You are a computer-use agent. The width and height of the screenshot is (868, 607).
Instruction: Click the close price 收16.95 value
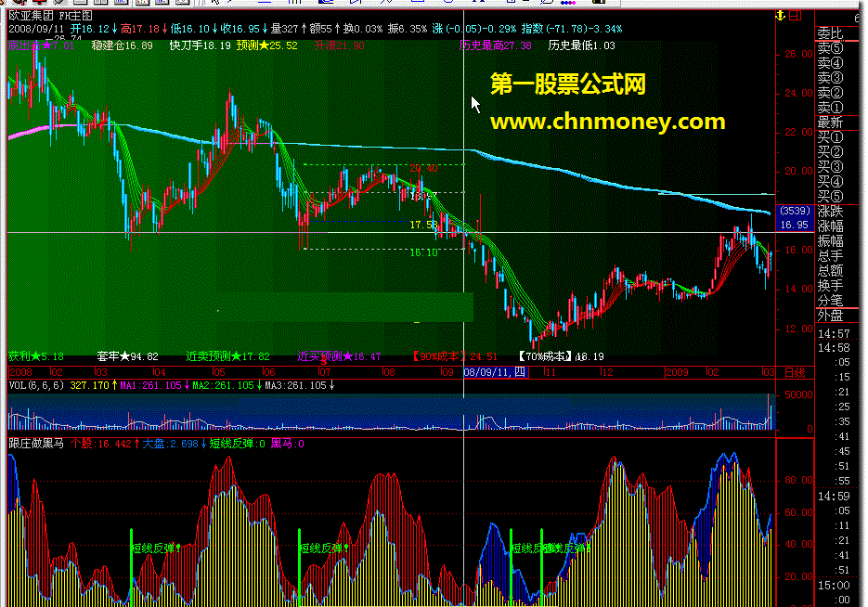click(240, 29)
